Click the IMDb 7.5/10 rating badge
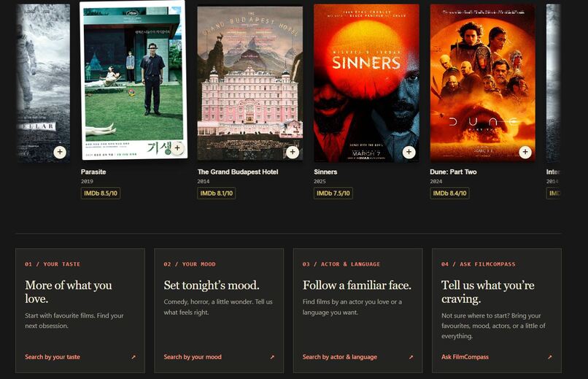Screen dimensions: 588x379 coord(333,194)
